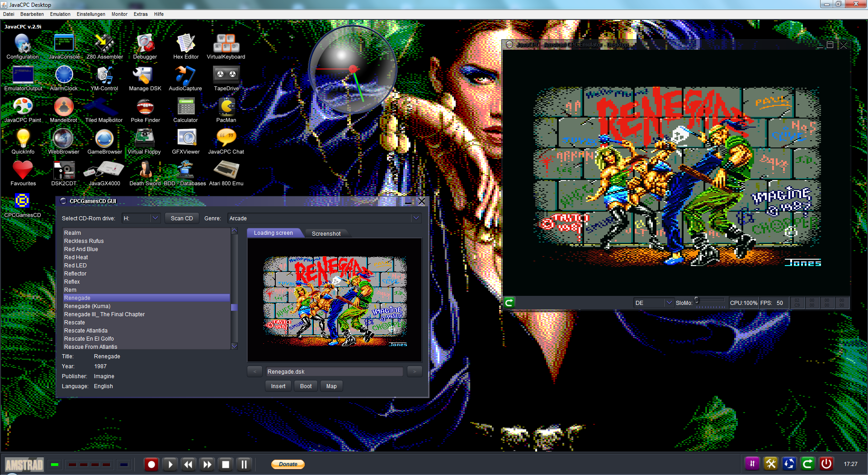Open the CPCGamesCD desktop icon
Screen dimensions: 868x475
[23, 205]
